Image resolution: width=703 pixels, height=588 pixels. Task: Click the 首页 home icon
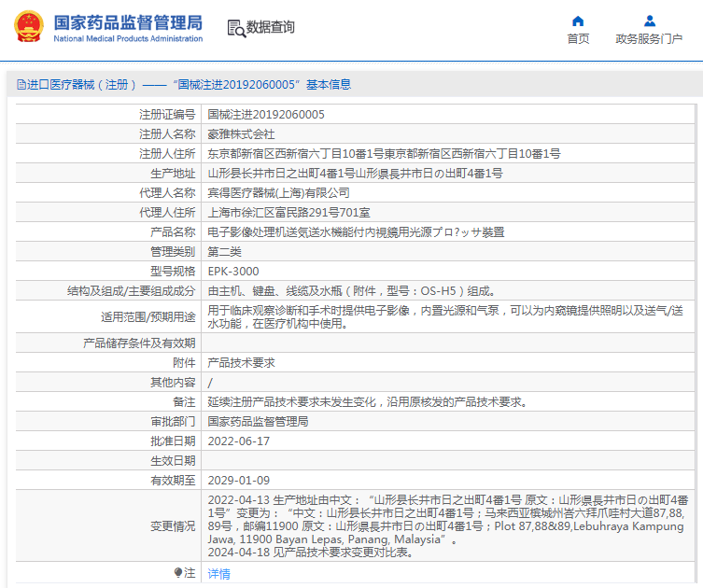578,21
